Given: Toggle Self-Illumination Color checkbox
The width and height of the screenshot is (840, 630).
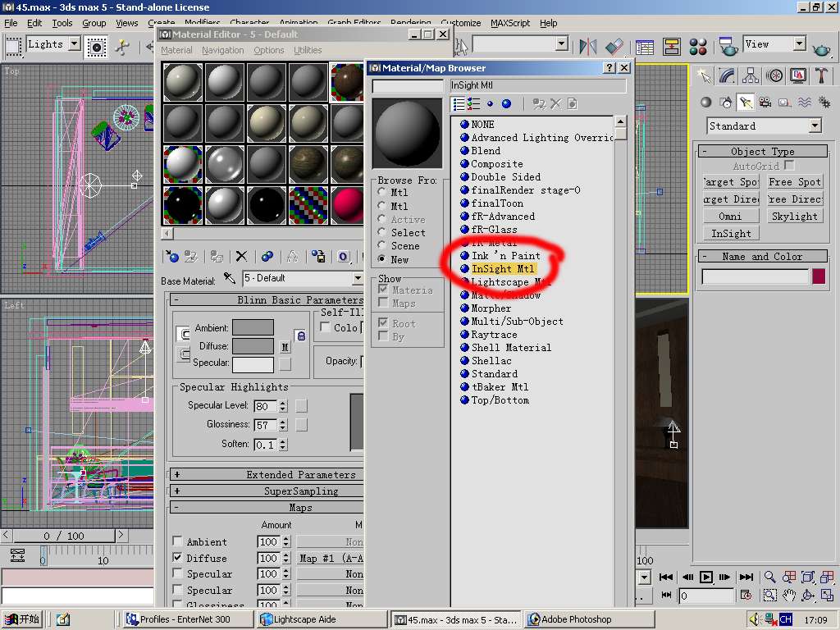Looking at the screenshot, I should pyautogui.click(x=325, y=326).
